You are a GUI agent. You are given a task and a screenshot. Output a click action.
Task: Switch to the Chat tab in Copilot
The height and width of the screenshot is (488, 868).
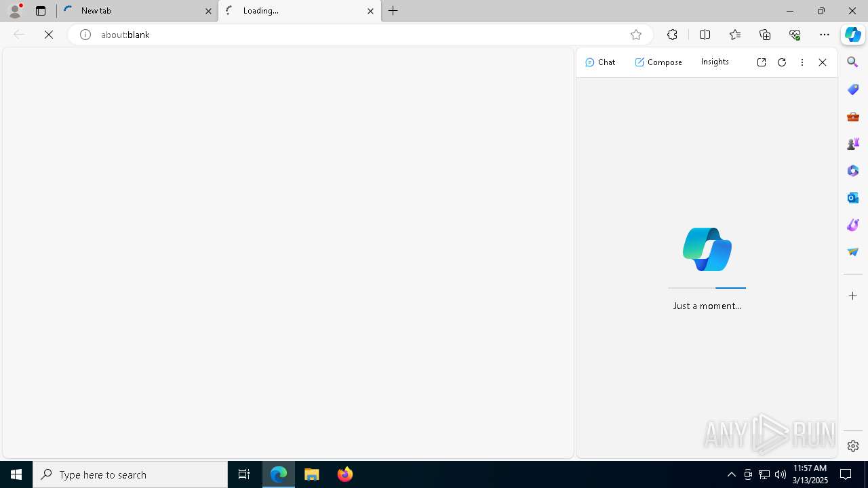click(x=600, y=62)
